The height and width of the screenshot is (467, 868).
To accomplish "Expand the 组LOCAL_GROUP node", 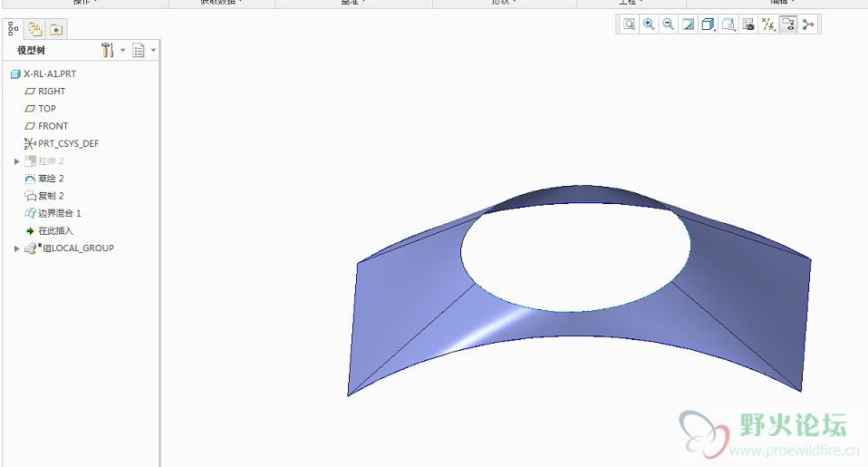I will [x=16, y=248].
